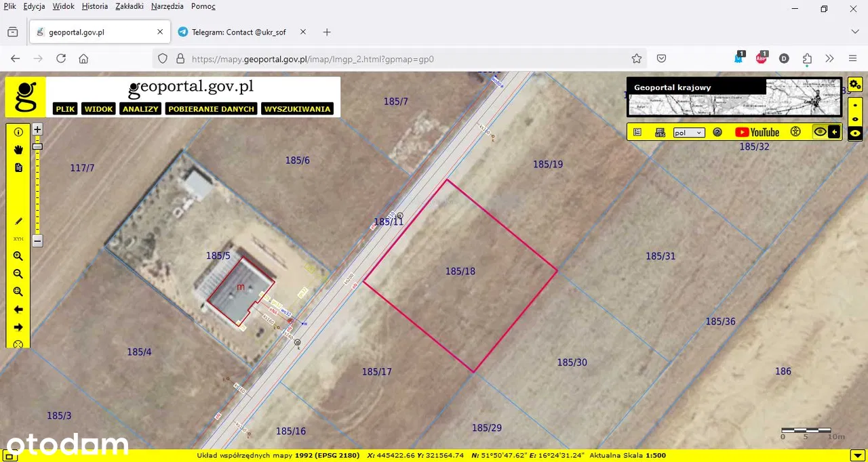Go to previous map view arrow
The width and height of the screenshot is (868, 462).
tap(18, 310)
